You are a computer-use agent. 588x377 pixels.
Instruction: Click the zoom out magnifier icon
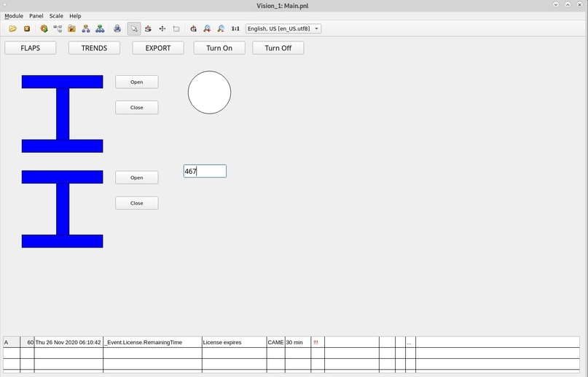[222, 28]
